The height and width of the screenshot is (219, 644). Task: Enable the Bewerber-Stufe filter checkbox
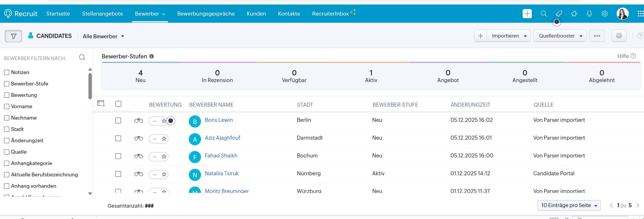(x=7, y=84)
